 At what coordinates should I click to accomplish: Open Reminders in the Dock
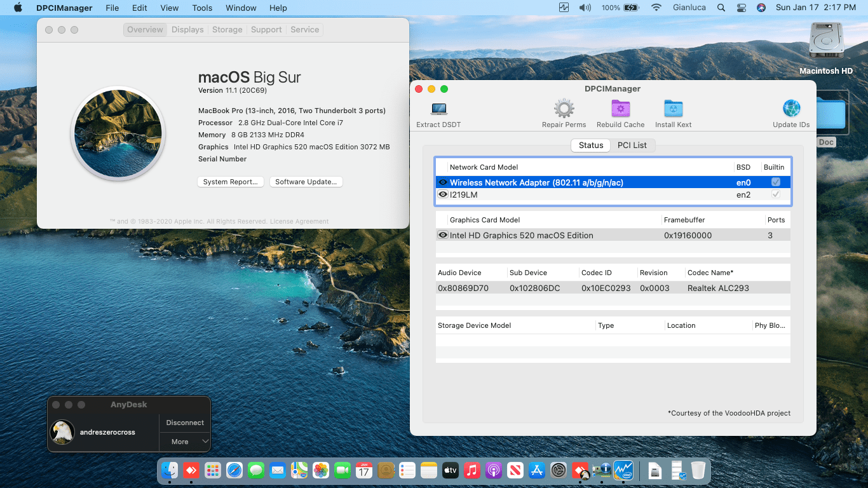coord(407,470)
